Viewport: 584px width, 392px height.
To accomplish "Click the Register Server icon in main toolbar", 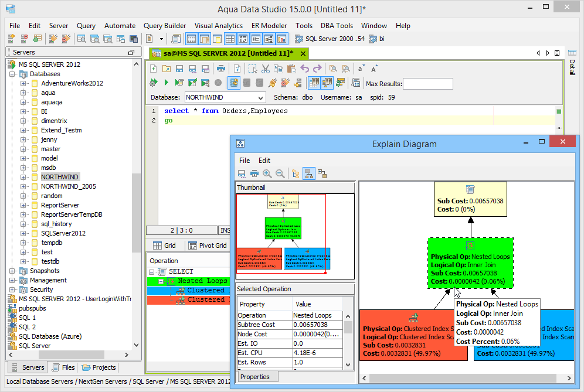I will pyautogui.click(x=12, y=38).
